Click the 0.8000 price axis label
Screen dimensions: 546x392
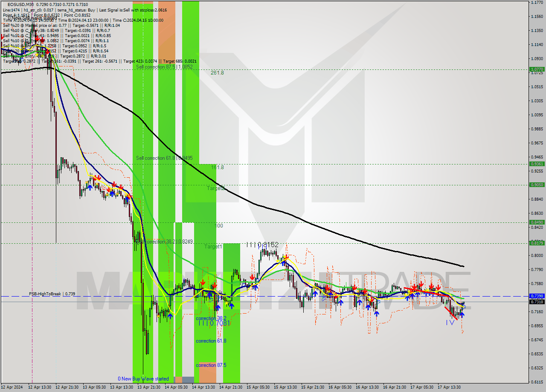tap(537, 255)
